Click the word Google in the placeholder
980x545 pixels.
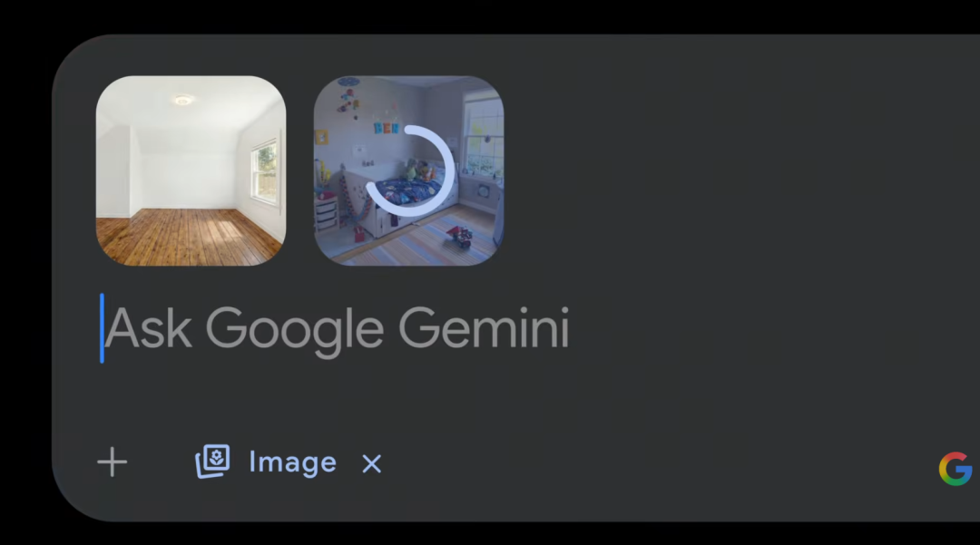(x=294, y=332)
